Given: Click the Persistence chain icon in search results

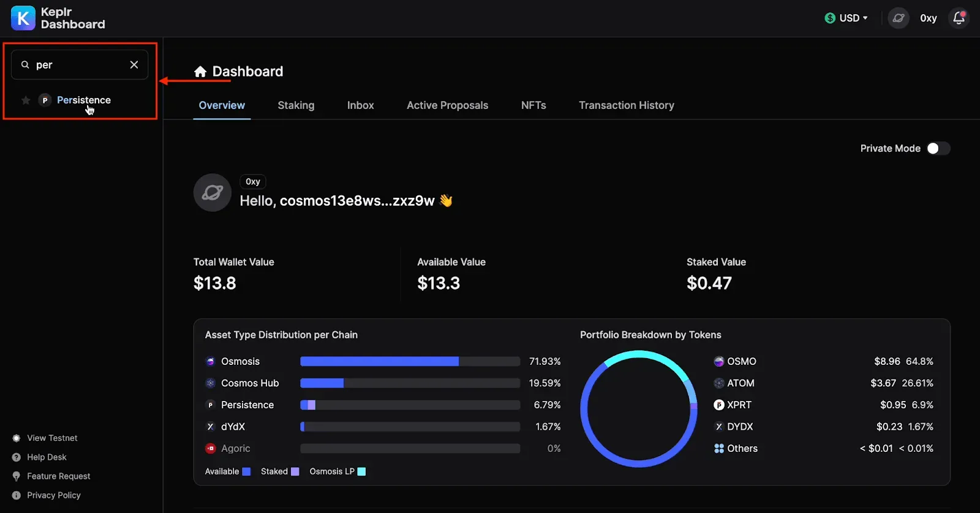Looking at the screenshot, I should point(45,100).
